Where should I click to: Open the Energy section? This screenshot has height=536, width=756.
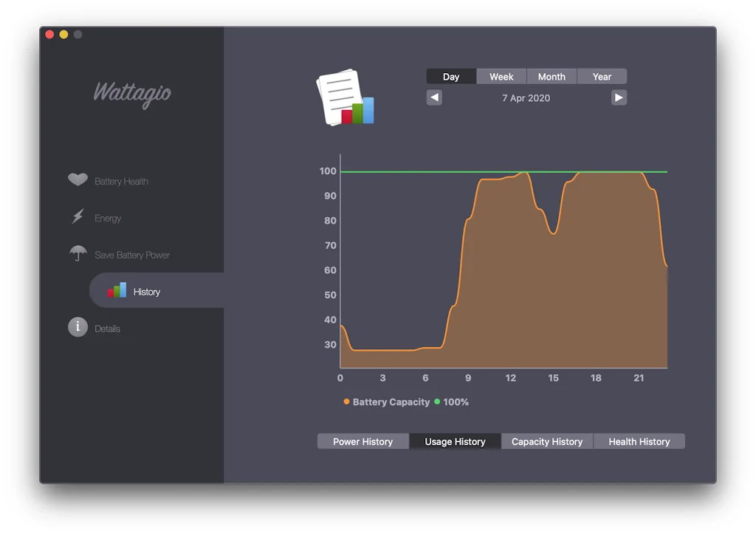coord(103,217)
